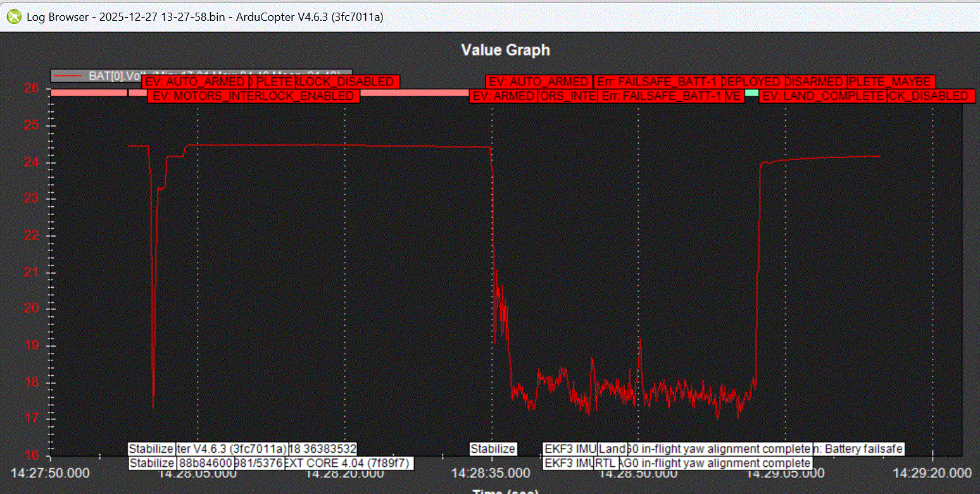Click the green segment of the mode bar

click(x=751, y=93)
